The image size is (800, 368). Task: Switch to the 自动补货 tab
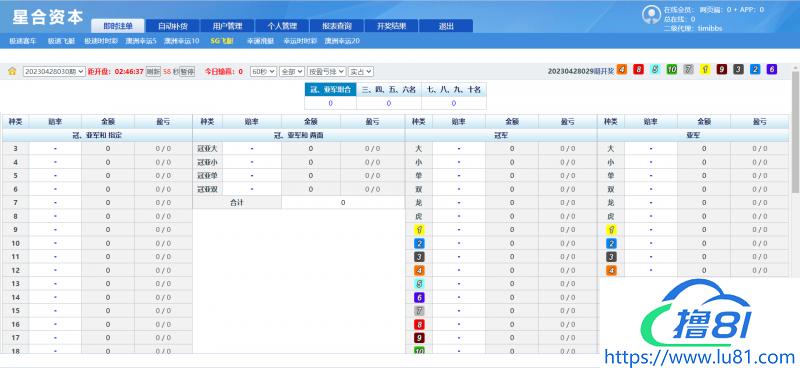(172, 26)
